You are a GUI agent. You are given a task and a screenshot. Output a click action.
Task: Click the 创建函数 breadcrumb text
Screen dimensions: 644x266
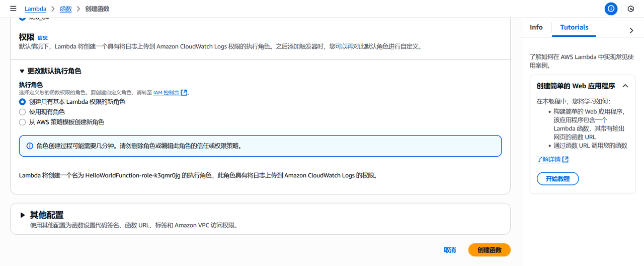pyautogui.click(x=97, y=9)
